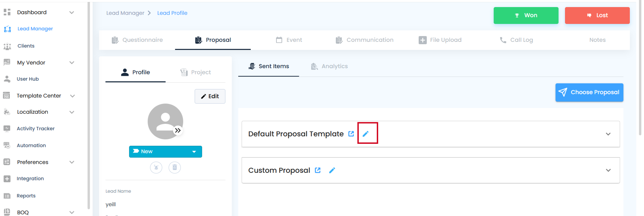
Task: Expand the Default Proposal Template panel chevron
Action: 608,134
